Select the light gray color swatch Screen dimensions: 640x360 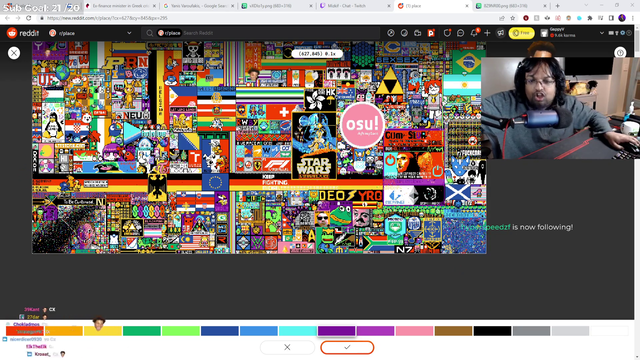tap(570, 331)
